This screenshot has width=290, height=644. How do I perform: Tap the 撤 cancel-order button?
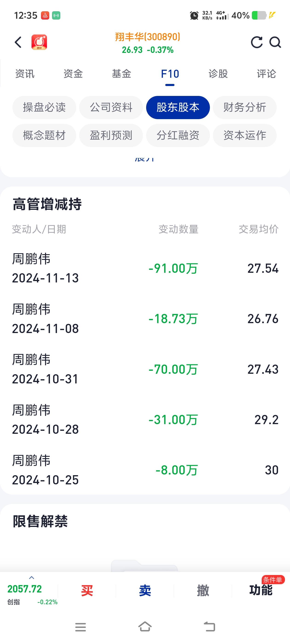point(203,591)
